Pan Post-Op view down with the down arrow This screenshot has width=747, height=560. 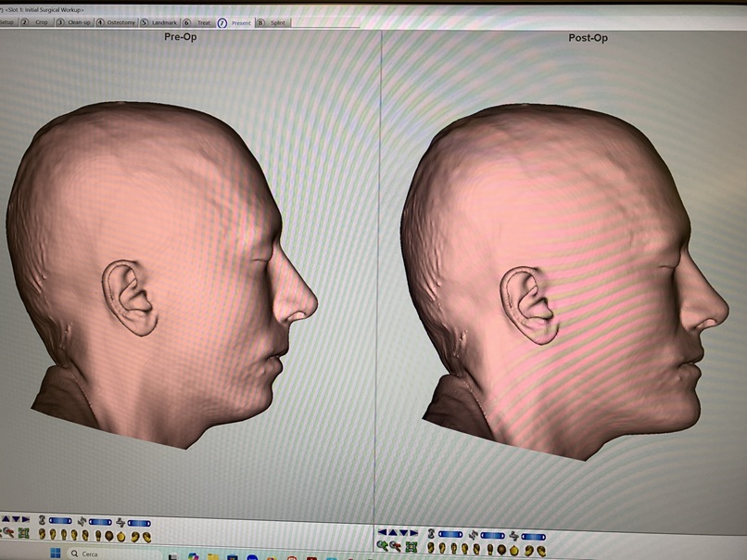pos(404,533)
